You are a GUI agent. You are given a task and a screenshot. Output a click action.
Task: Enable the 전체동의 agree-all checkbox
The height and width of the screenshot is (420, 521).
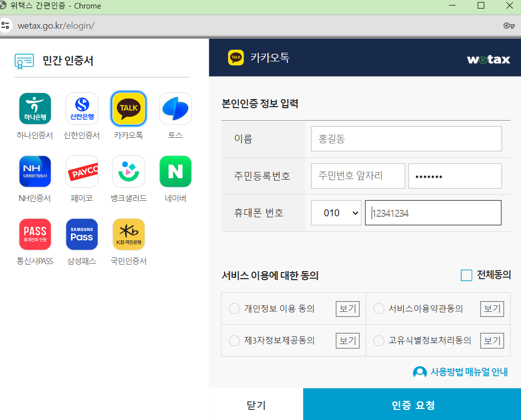click(466, 275)
